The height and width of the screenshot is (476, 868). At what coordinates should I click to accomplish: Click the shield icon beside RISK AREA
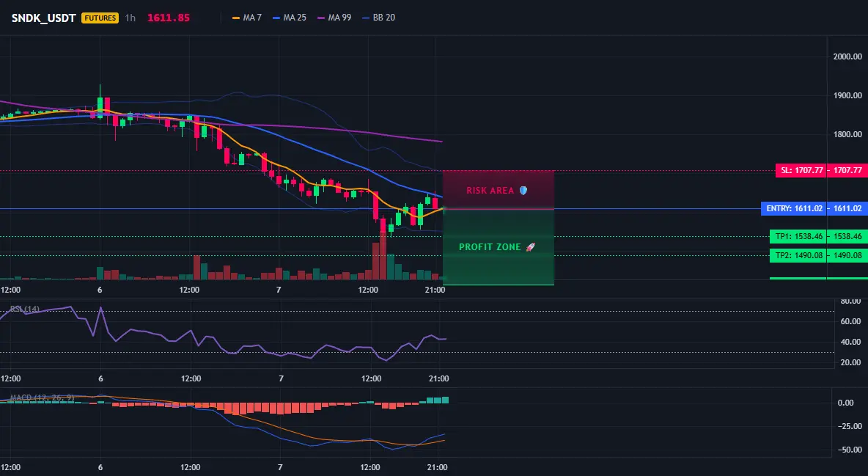pos(523,191)
